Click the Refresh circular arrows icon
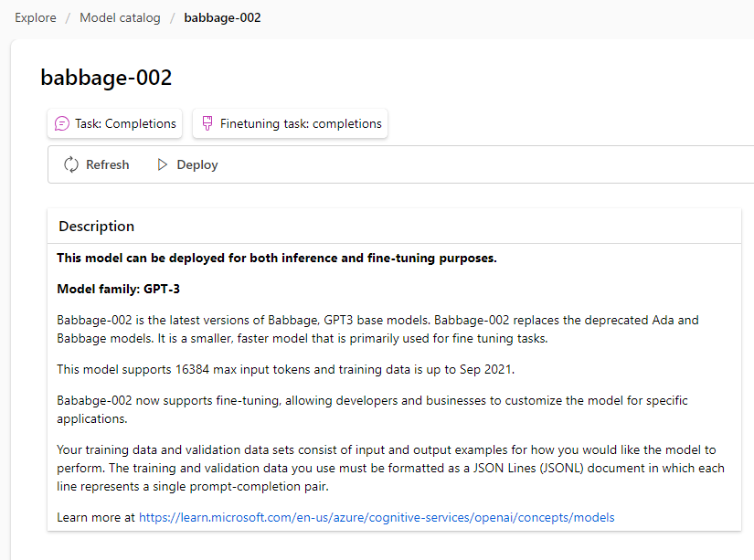 [x=71, y=164]
